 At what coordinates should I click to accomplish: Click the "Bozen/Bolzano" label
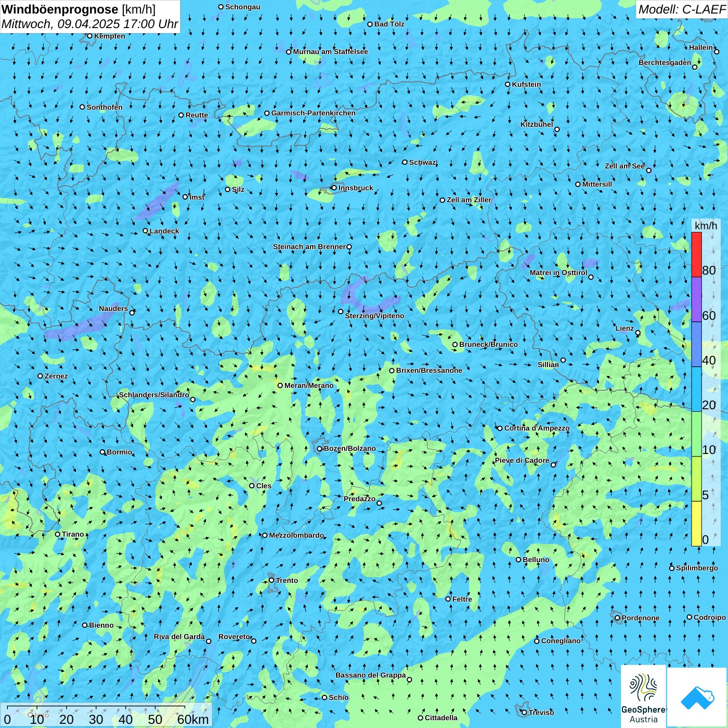(x=350, y=448)
